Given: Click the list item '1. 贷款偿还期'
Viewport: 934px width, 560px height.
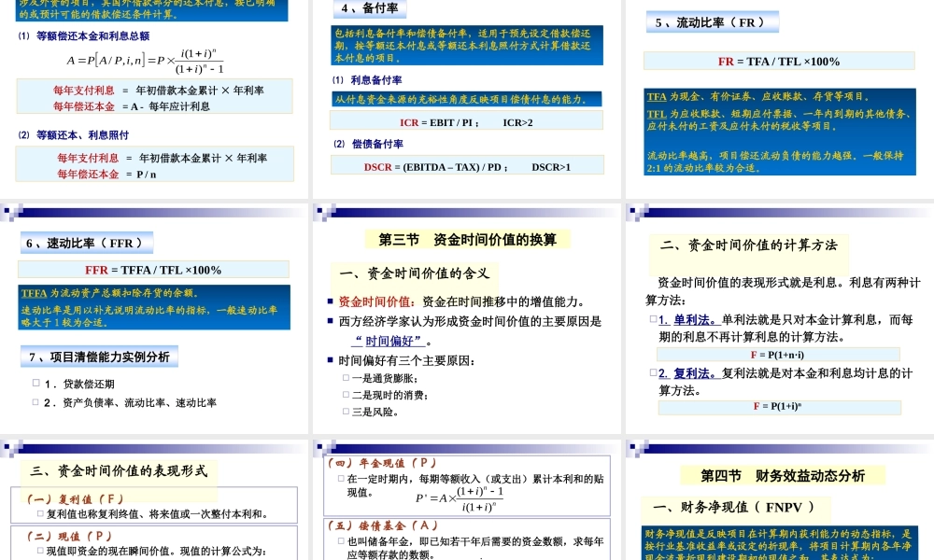Looking at the screenshot, I should click(79, 385).
